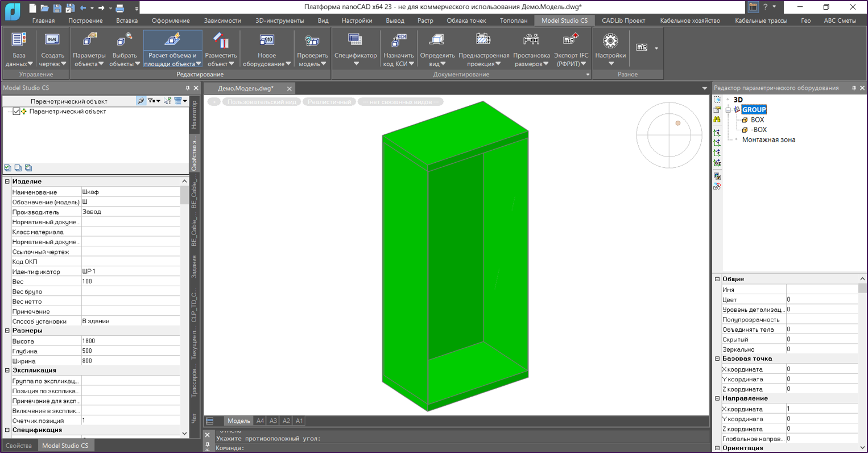Open Параметры объекта tool
This screenshot has width=868, height=453.
[x=89, y=50]
